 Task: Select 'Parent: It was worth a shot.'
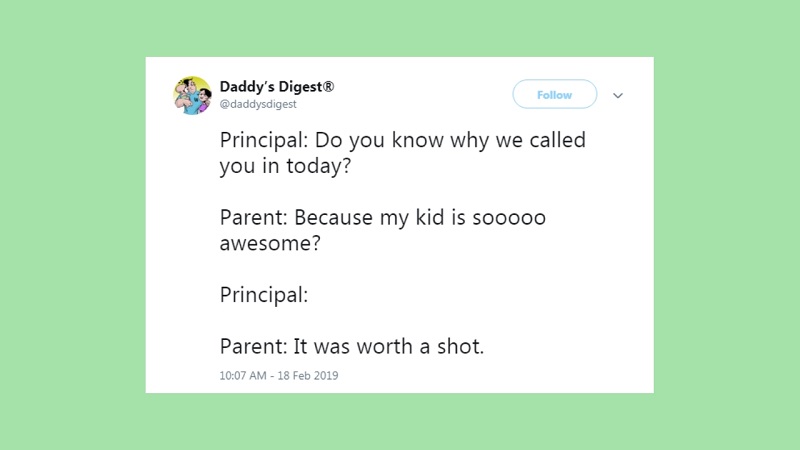click(352, 346)
